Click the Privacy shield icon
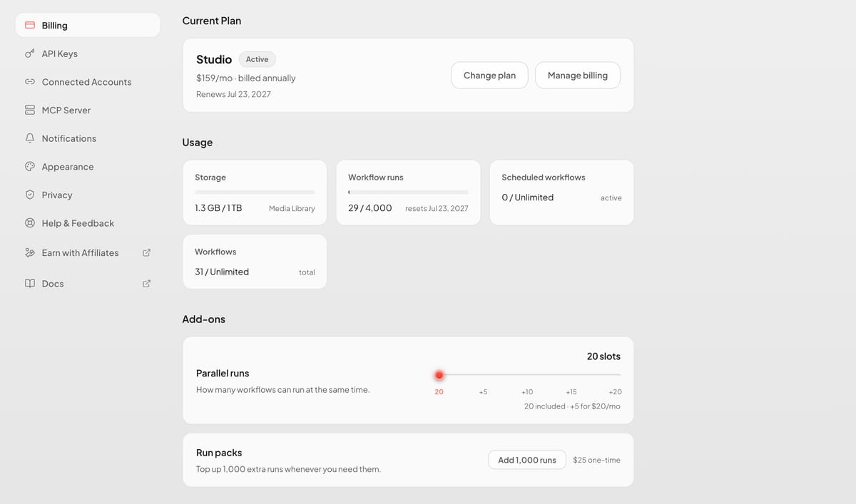This screenshot has height=504, width=856. [x=30, y=195]
